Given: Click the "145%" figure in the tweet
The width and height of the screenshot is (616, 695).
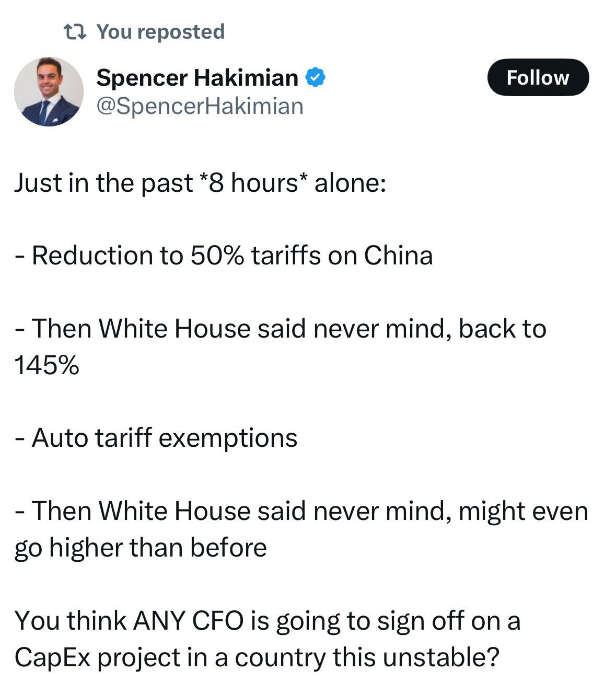Looking at the screenshot, I should [x=47, y=365].
